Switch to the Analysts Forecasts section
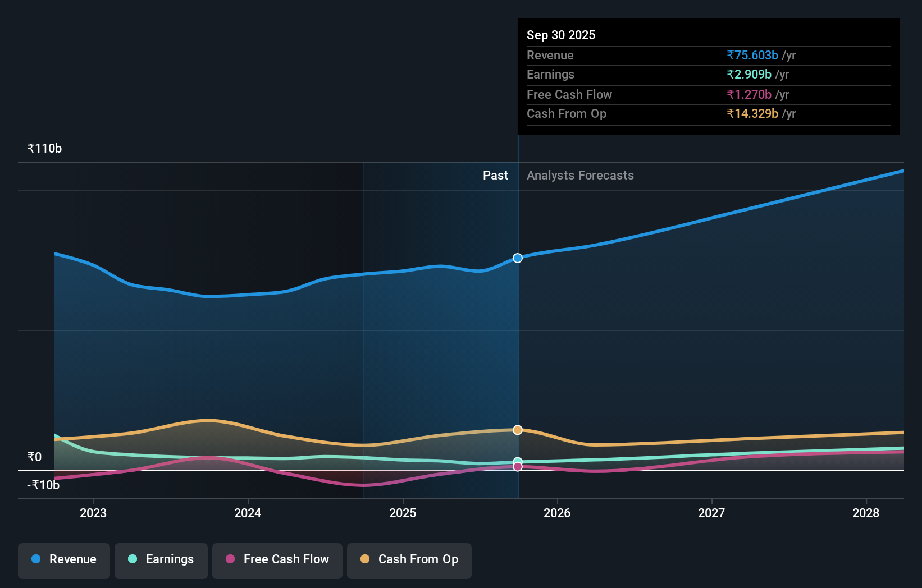Image resolution: width=922 pixels, height=588 pixels. 580,175
